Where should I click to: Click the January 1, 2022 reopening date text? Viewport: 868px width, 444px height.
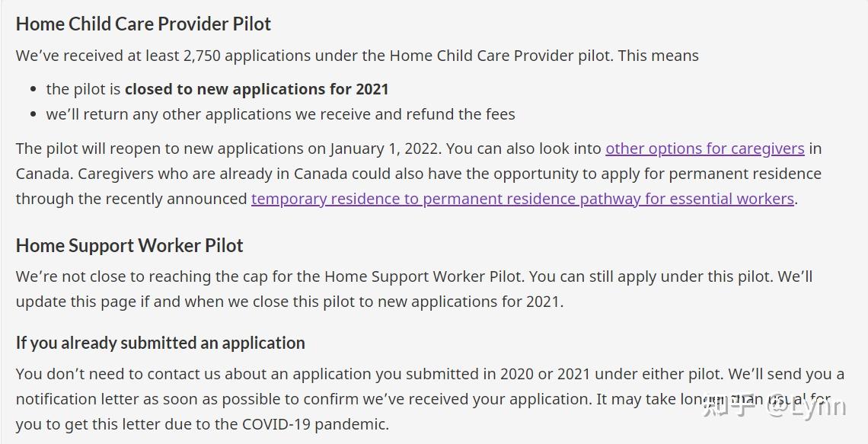(x=385, y=149)
